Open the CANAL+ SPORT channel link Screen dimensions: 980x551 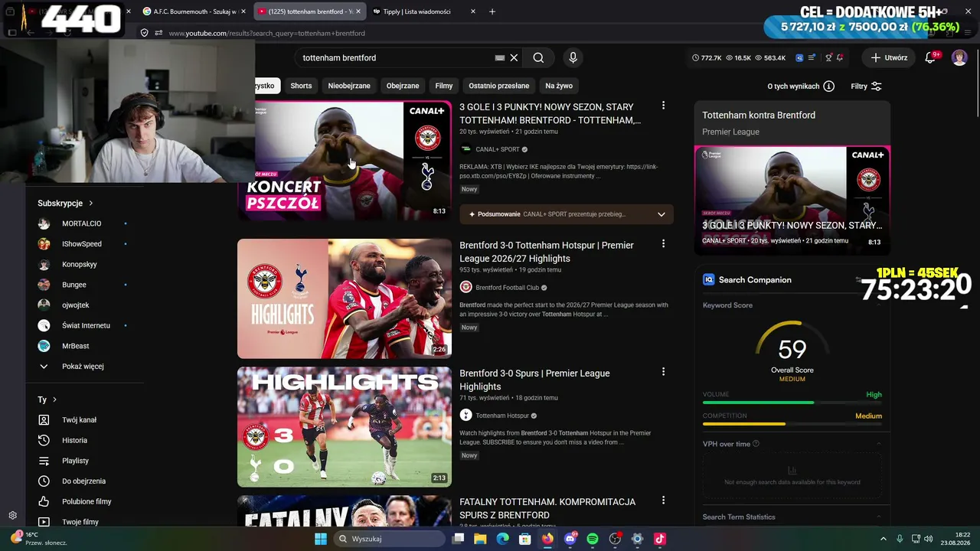click(498, 149)
